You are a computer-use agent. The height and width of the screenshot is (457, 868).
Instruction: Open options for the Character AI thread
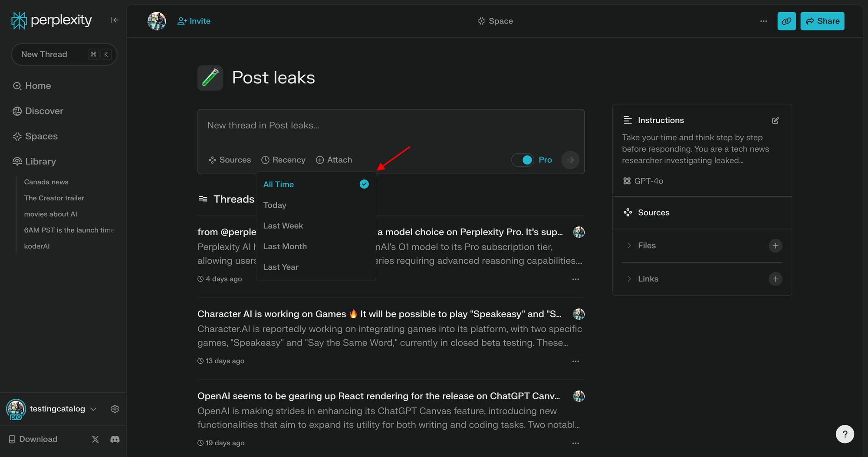[x=575, y=361]
